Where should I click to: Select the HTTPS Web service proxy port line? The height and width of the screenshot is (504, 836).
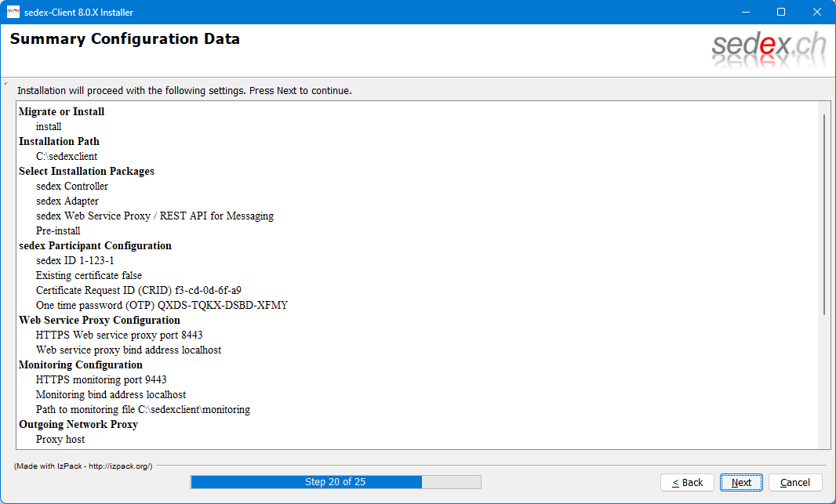coord(119,335)
